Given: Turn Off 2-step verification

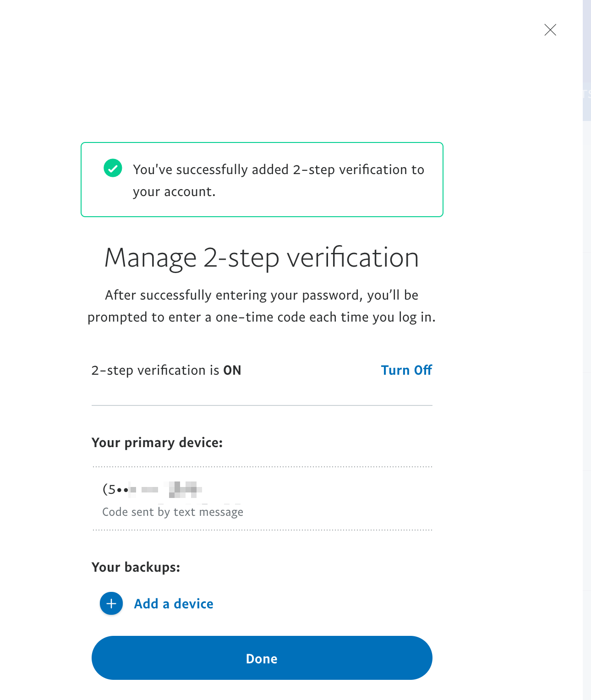Looking at the screenshot, I should [406, 370].
